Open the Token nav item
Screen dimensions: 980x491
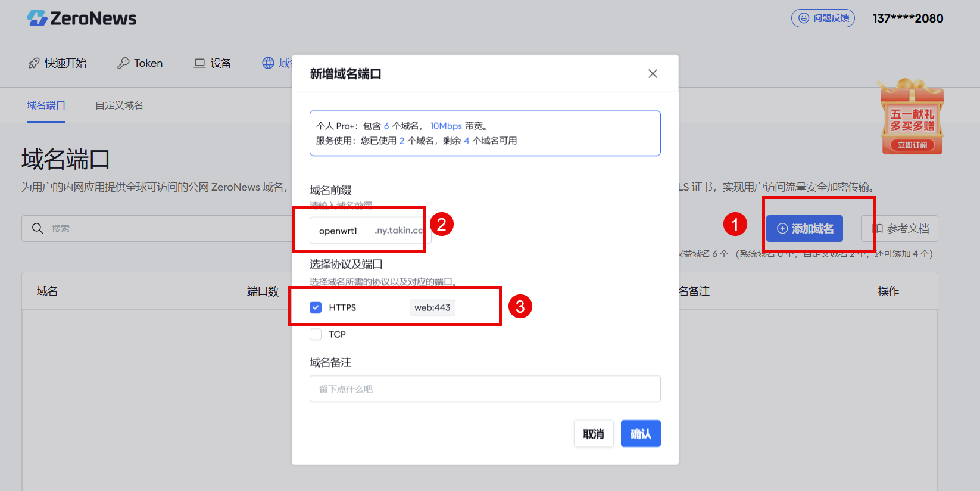(x=140, y=63)
